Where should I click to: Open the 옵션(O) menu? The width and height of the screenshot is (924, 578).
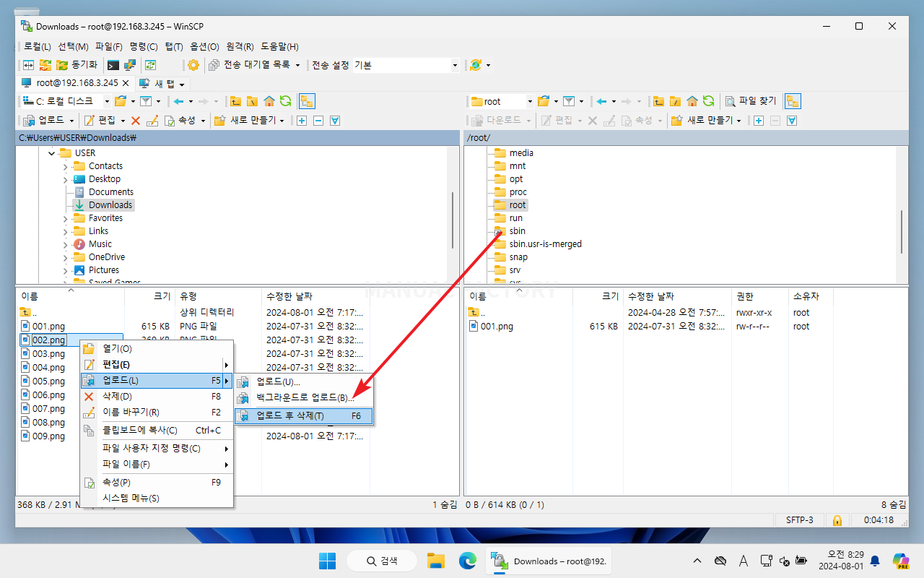click(x=203, y=46)
